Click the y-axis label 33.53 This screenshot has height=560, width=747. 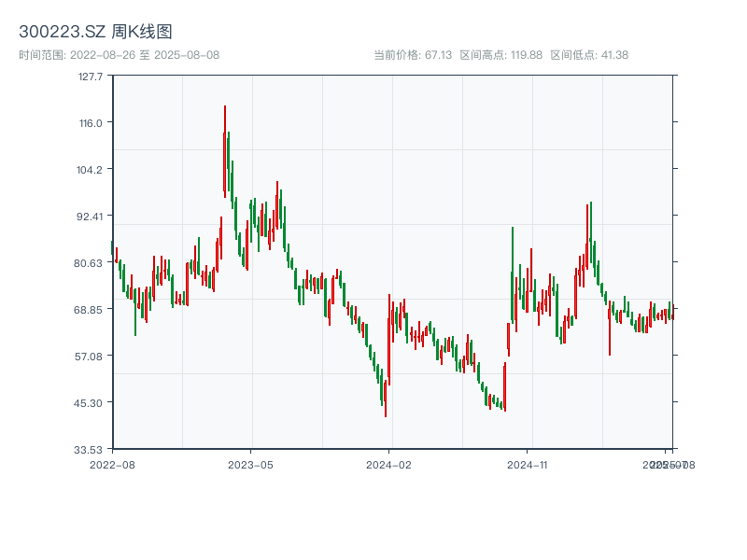click(88, 450)
